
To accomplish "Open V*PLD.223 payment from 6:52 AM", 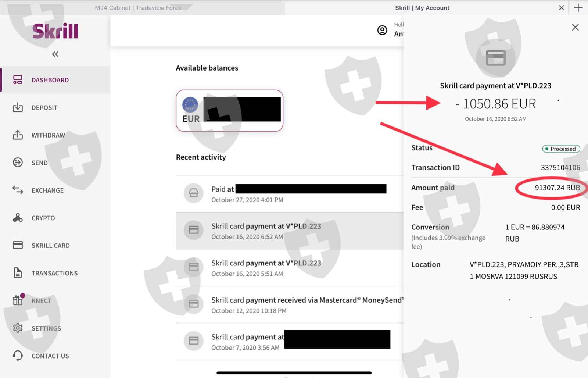I will pos(290,231).
